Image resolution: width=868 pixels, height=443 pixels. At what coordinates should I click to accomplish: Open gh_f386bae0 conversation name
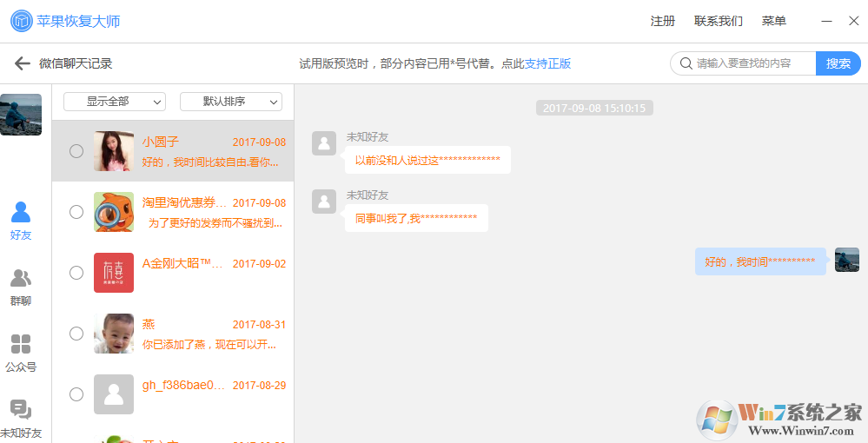pyautogui.click(x=184, y=386)
